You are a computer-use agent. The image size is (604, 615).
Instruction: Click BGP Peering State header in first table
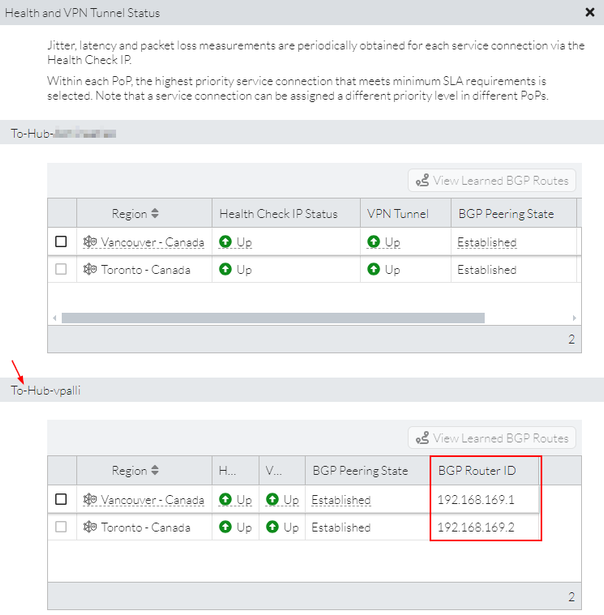click(x=503, y=214)
